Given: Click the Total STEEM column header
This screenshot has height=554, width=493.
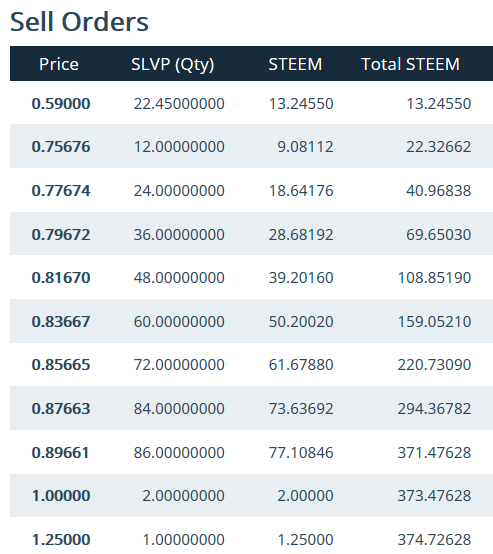Looking at the screenshot, I should pyautogui.click(x=410, y=64).
